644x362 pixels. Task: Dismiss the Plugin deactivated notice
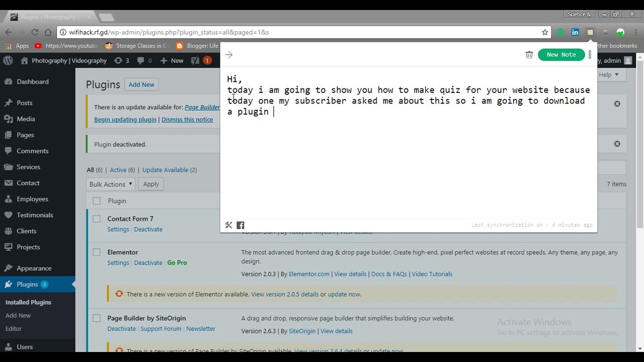tap(617, 144)
